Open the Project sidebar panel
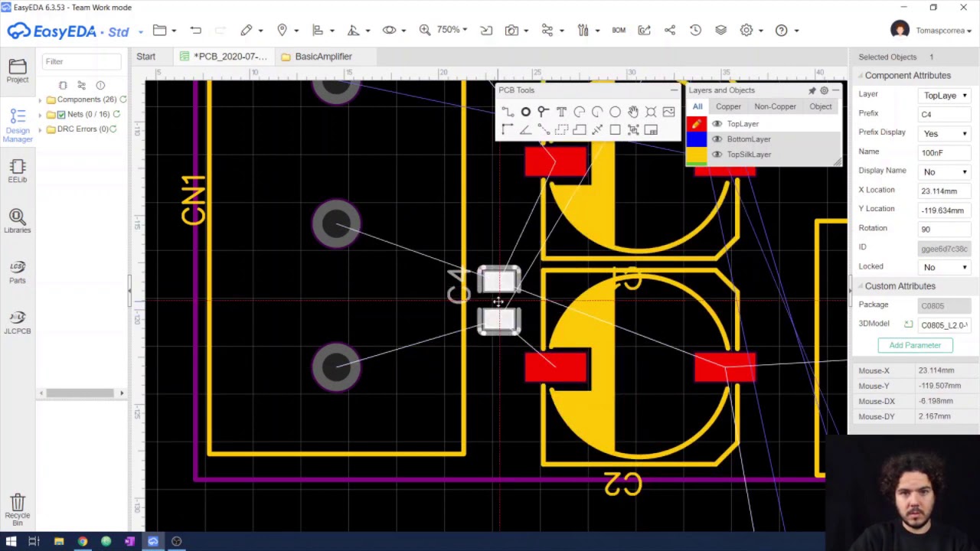This screenshot has width=980, height=551. pyautogui.click(x=18, y=71)
